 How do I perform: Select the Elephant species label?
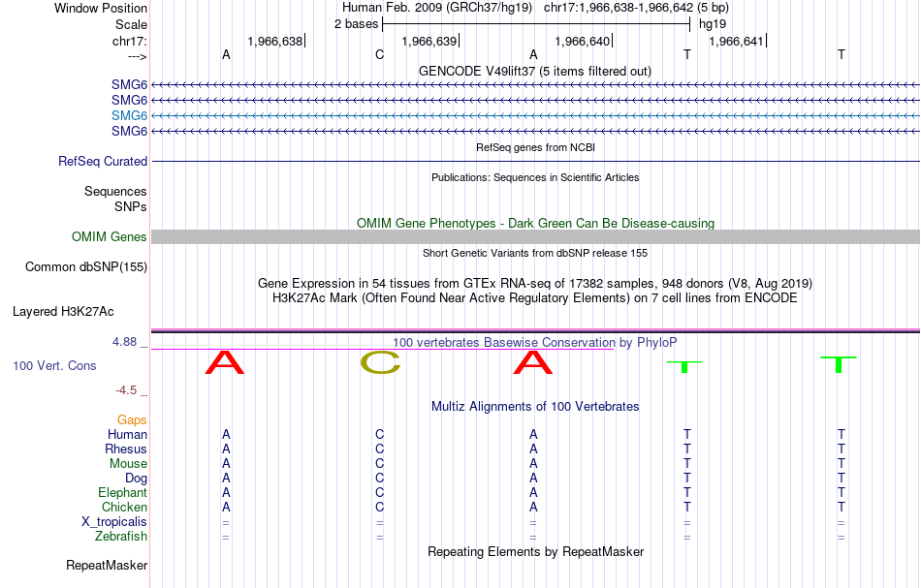tap(123, 492)
